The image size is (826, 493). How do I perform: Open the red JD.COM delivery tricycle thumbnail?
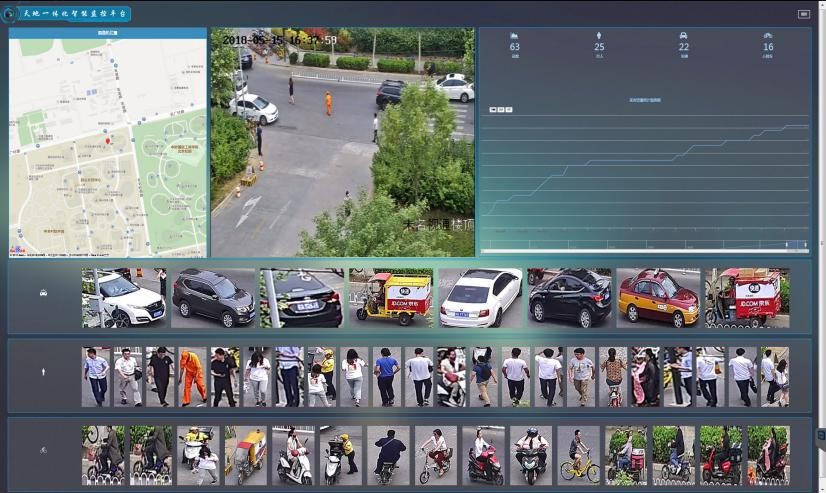pyautogui.click(x=747, y=298)
